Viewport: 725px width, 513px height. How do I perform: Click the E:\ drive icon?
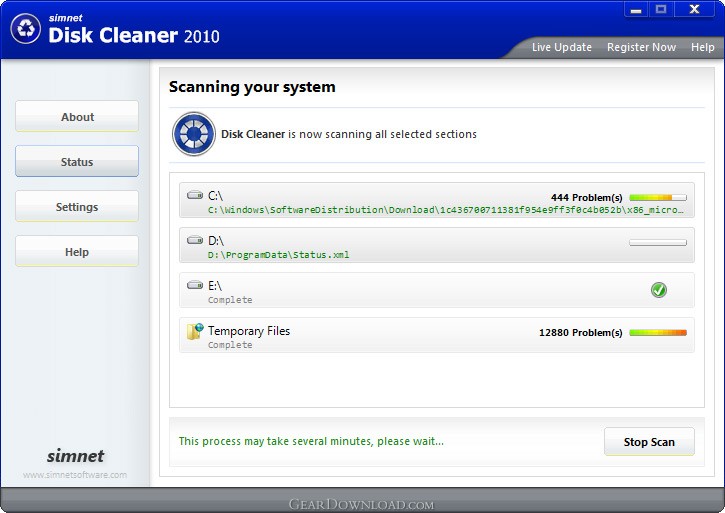[195, 285]
